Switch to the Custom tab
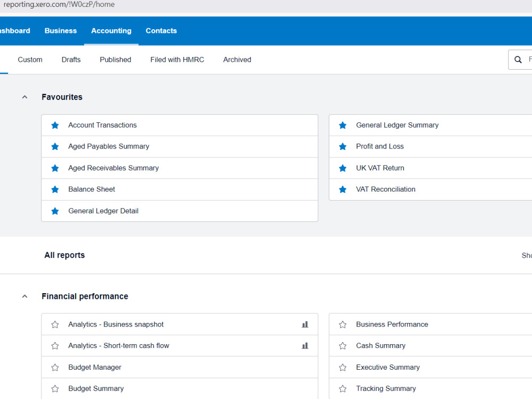Image resolution: width=532 pixels, height=399 pixels. [30, 60]
